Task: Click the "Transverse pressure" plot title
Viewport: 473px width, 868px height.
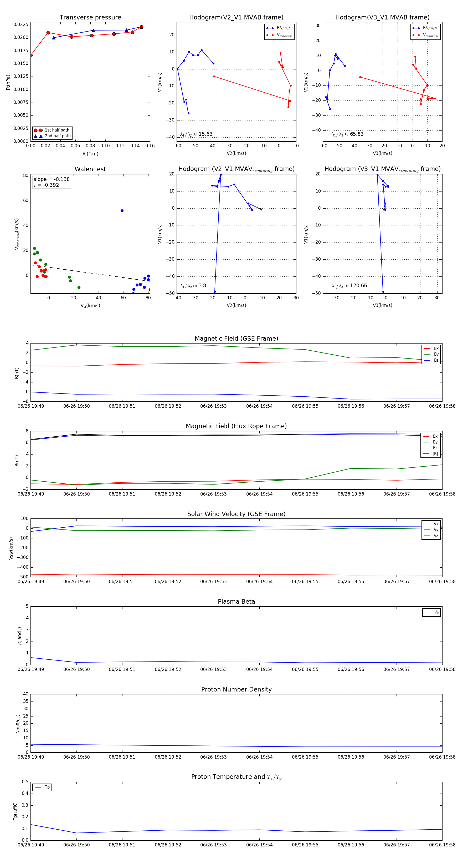Action: 90,18
